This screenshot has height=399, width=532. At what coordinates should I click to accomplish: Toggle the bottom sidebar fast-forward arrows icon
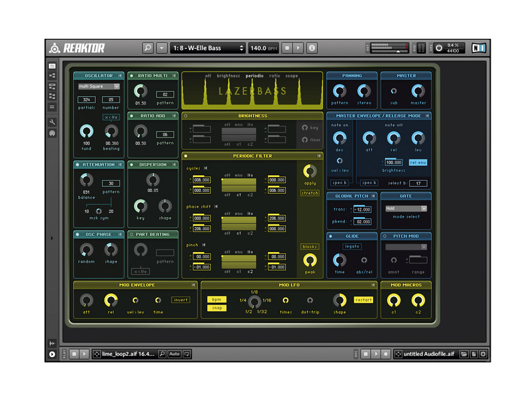coord(52,343)
